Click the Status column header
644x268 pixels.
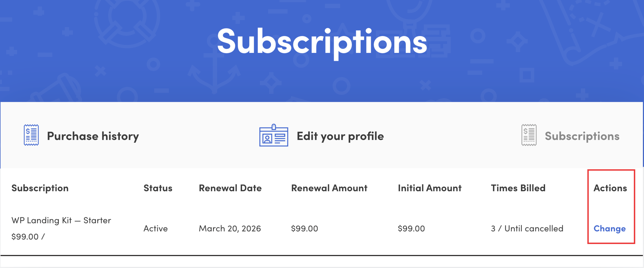tap(157, 188)
